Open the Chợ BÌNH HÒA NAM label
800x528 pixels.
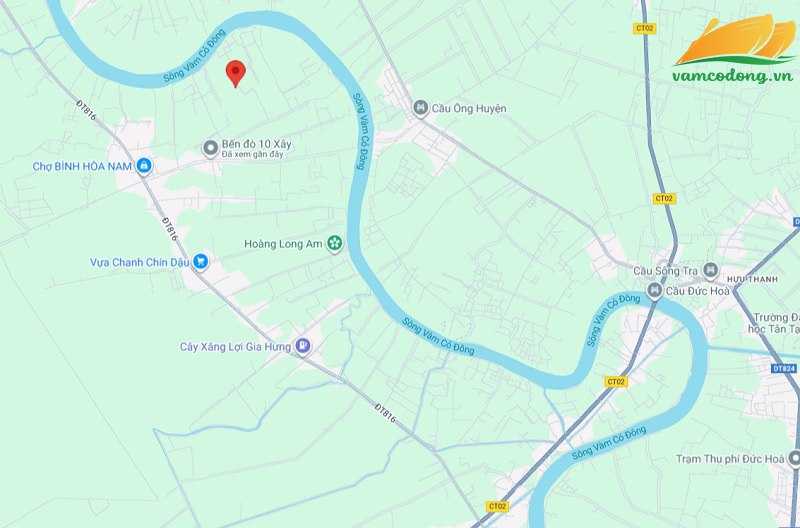(82, 166)
